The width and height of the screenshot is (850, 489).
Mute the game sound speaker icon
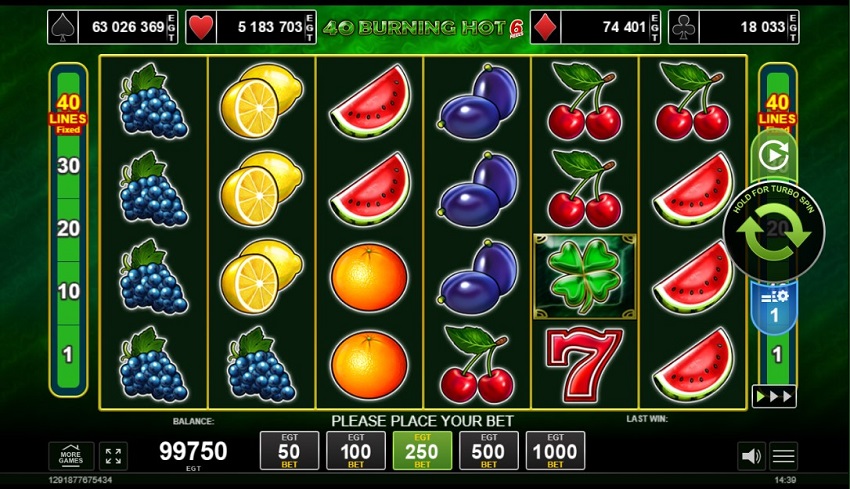pos(751,456)
